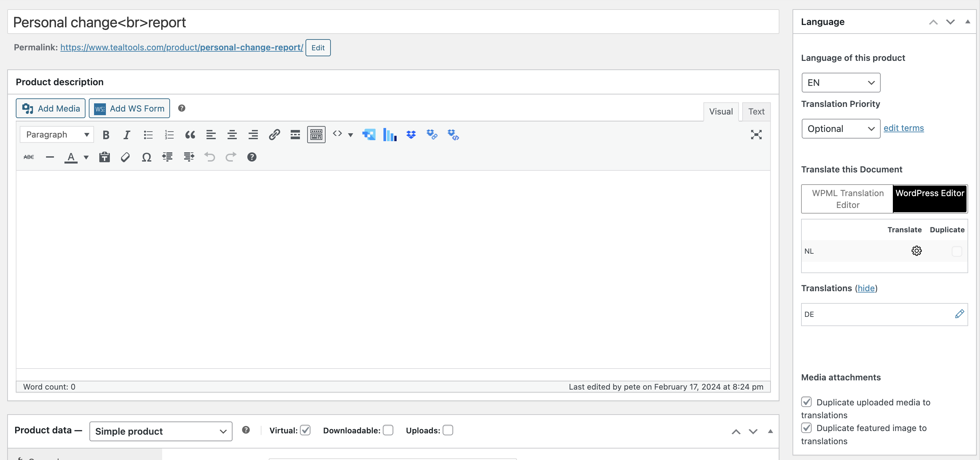Open the language EN dropdown
Image resolution: width=980 pixels, height=460 pixels.
[841, 83]
